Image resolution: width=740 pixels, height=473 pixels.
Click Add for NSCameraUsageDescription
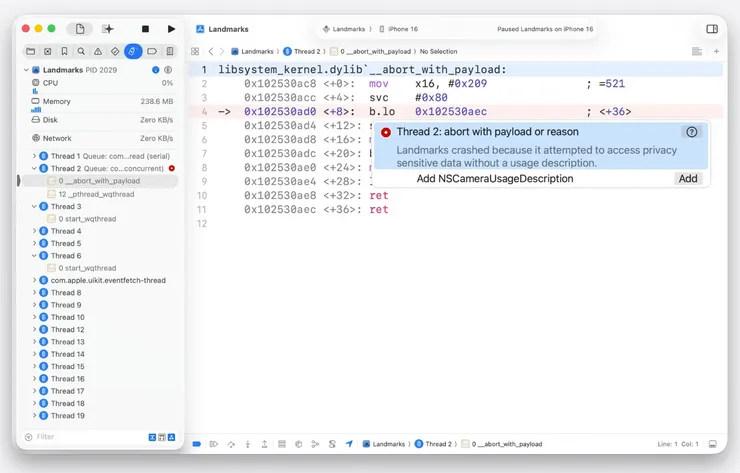click(688, 178)
